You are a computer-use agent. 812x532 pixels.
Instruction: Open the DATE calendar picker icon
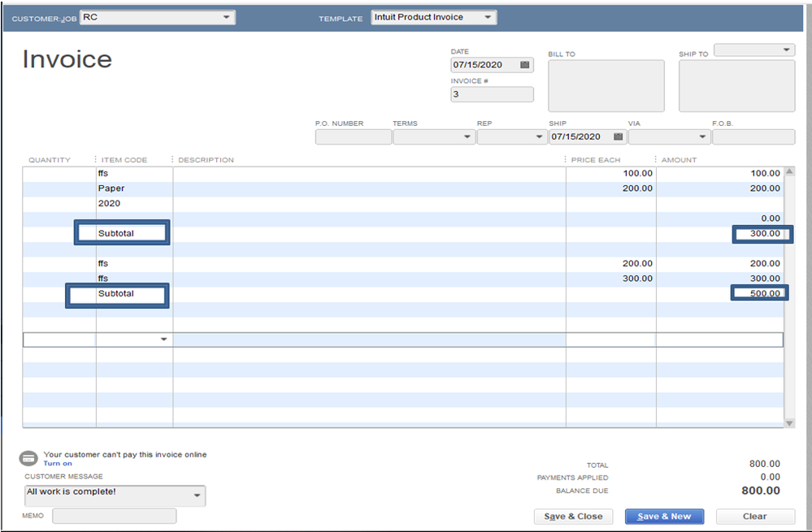(x=524, y=65)
